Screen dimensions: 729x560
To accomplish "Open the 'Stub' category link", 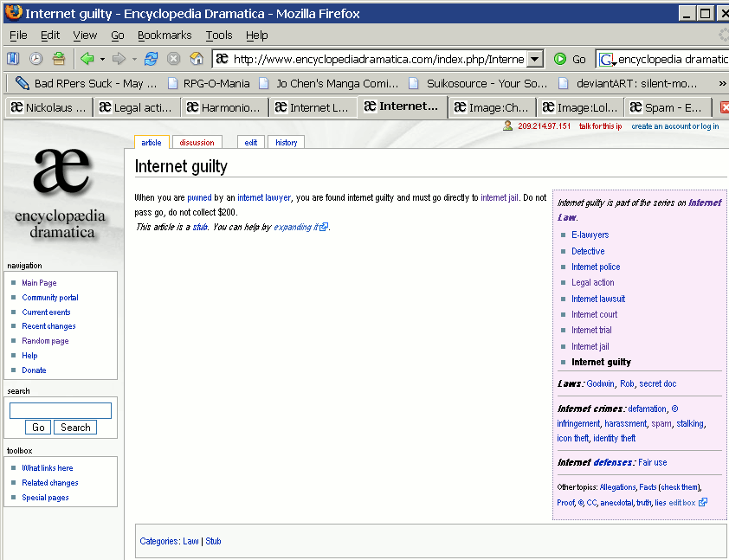I will point(213,542).
